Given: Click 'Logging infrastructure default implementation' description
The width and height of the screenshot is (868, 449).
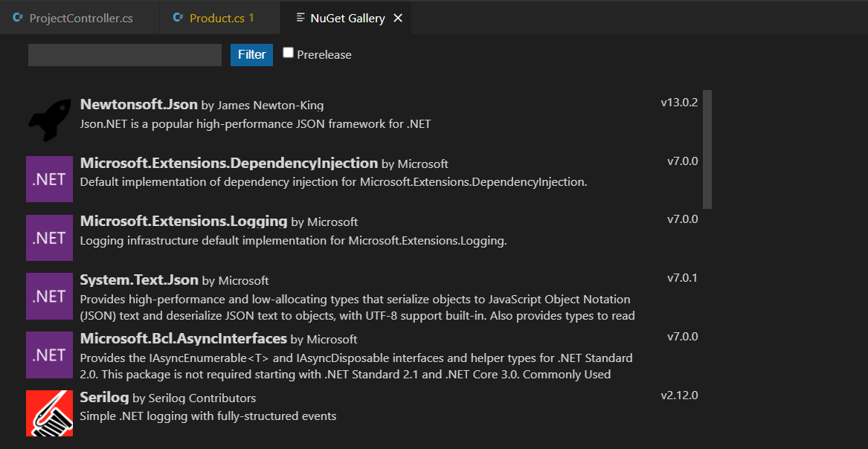Looking at the screenshot, I should tap(293, 241).
